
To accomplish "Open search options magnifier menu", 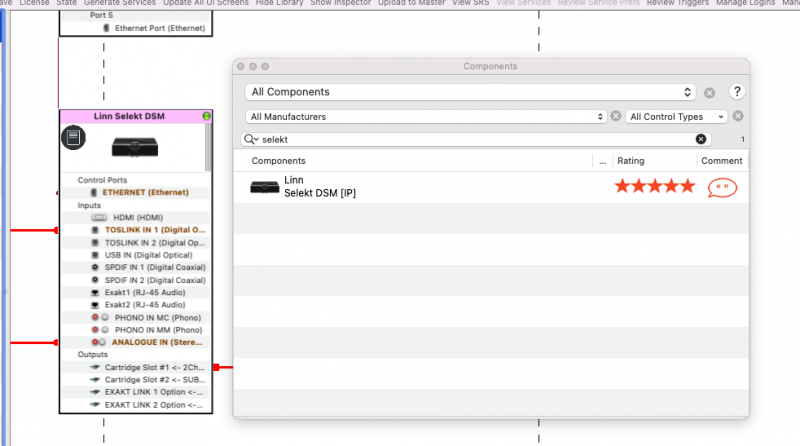I will (x=251, y=139).
